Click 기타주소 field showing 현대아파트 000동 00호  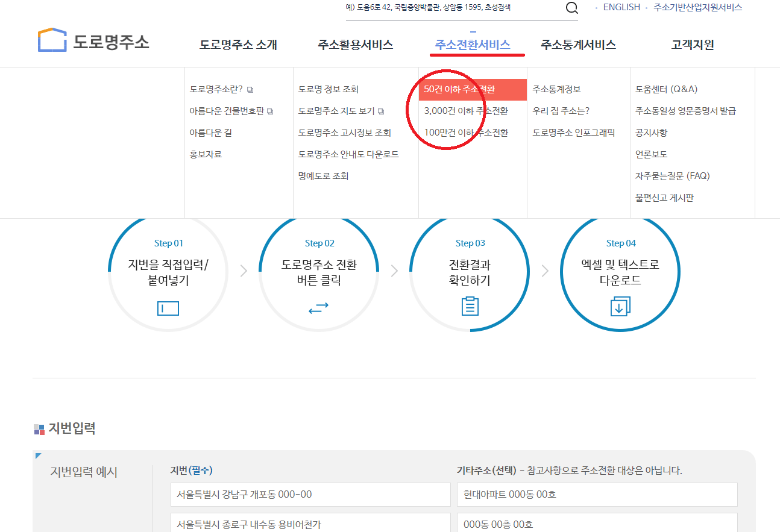(x=597, y=495)
